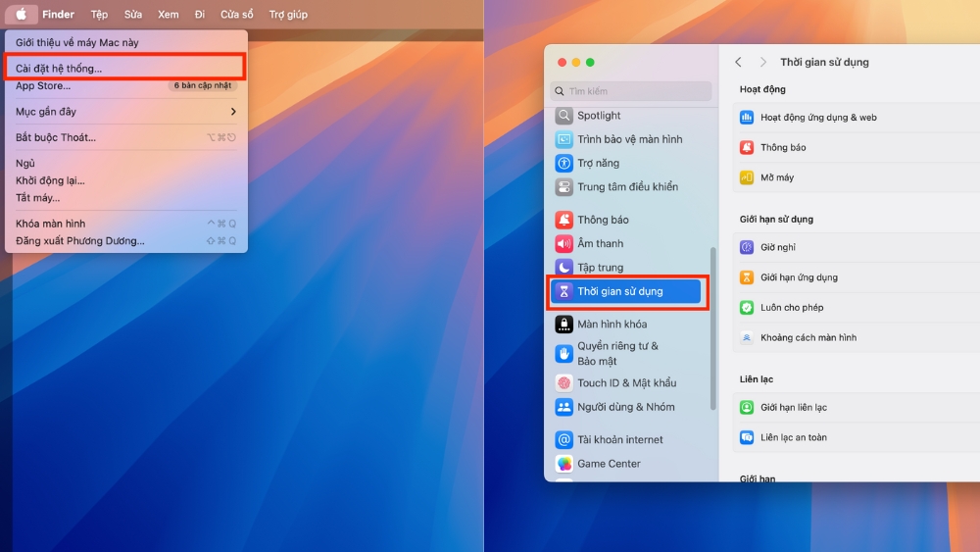This screenshot has width=980, height=552.
Task: Click the Spotlight sidebar icon
Action: pos(563,115)
